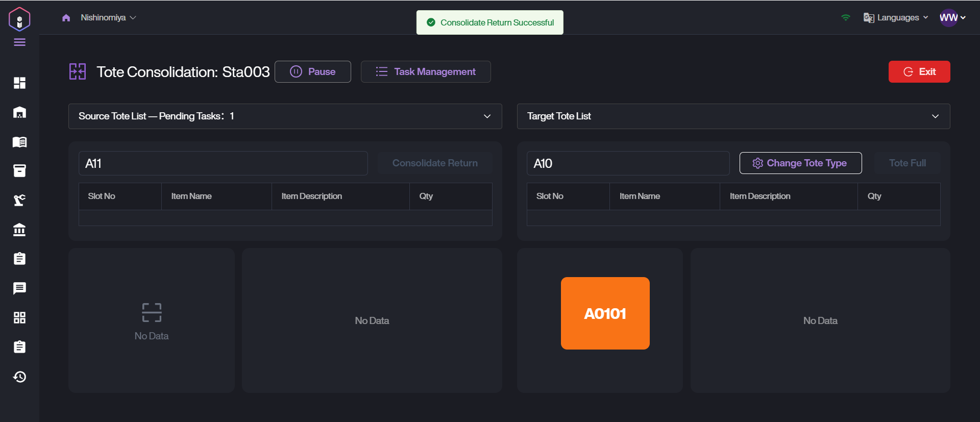Open the Languages dropdown

[896, 18]
